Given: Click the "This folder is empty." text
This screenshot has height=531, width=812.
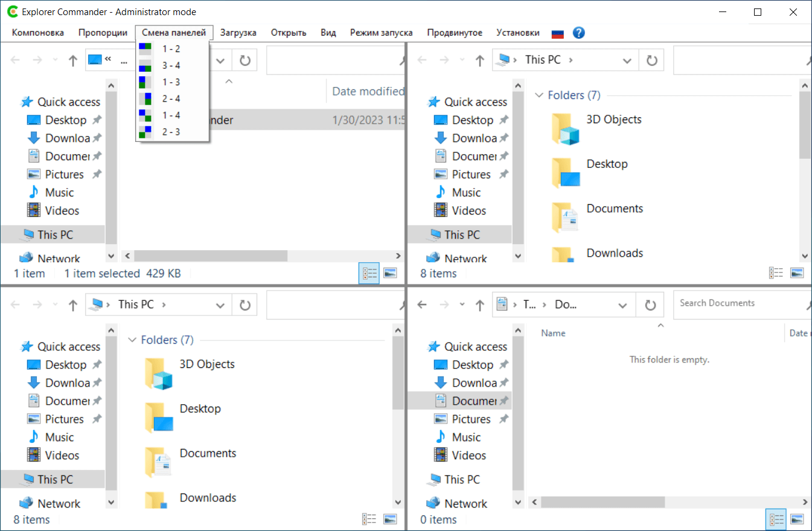Looking at the screenshot, I should point(670,359).
